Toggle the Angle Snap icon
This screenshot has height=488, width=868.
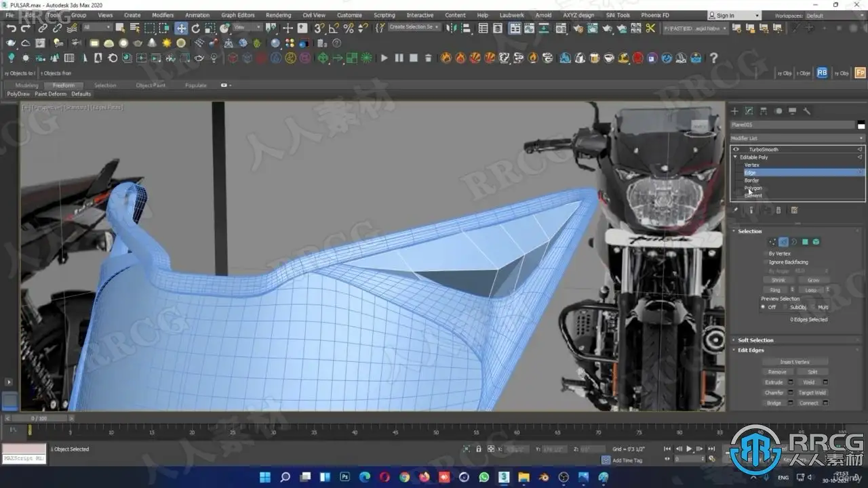334,28
